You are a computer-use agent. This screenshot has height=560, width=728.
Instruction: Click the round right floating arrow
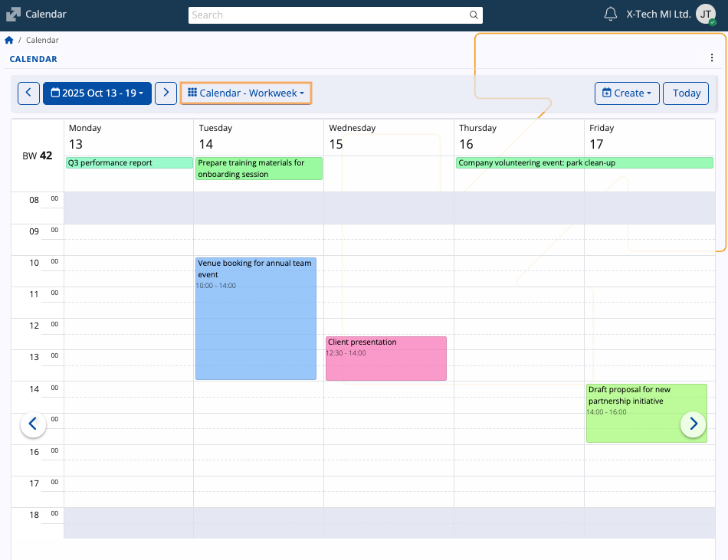point(694,424)
